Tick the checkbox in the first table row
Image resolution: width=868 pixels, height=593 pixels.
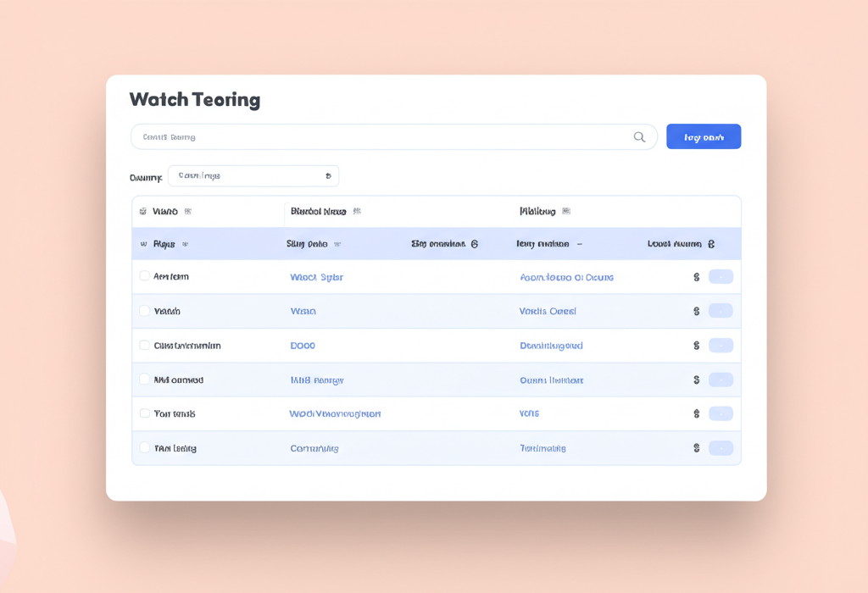(144, 275)
